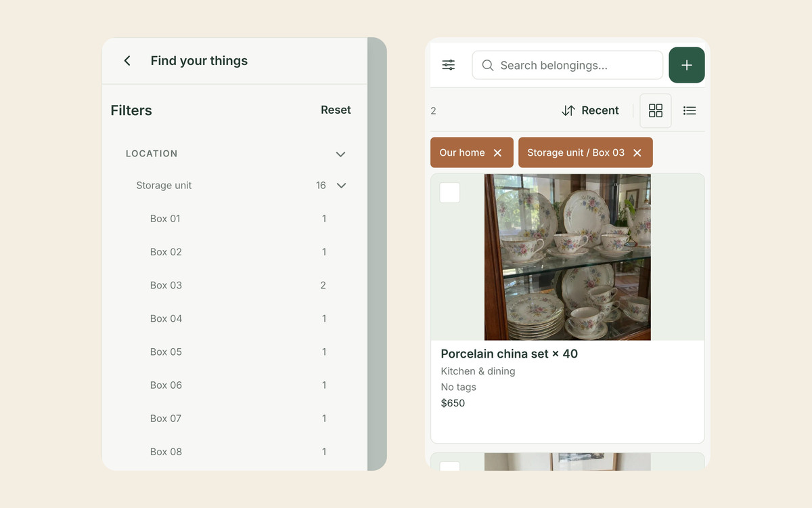Click the Storage unit / Box 03 chip label
The image size is (812, 508).
(576, 153)
